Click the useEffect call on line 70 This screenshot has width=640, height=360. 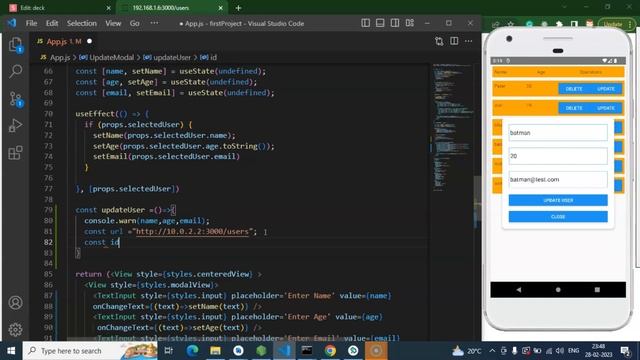(95, 114)
